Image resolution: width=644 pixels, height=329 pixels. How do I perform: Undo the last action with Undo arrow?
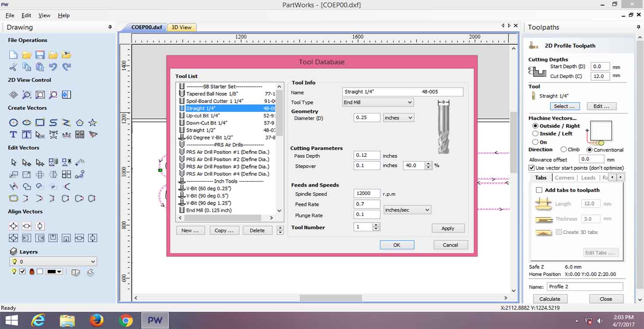pyautogui.click(x=53, y=67)
